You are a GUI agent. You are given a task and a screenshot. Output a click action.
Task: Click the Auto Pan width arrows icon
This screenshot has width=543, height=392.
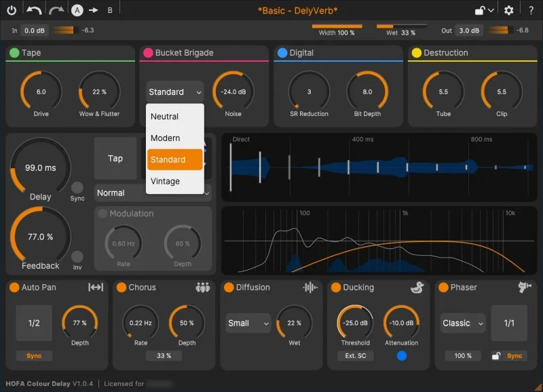click(96, 287)
